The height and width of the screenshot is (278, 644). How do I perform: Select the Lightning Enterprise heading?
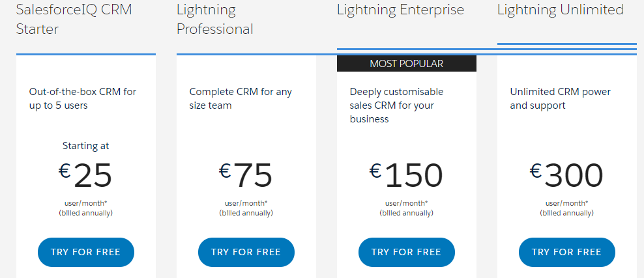400,9
